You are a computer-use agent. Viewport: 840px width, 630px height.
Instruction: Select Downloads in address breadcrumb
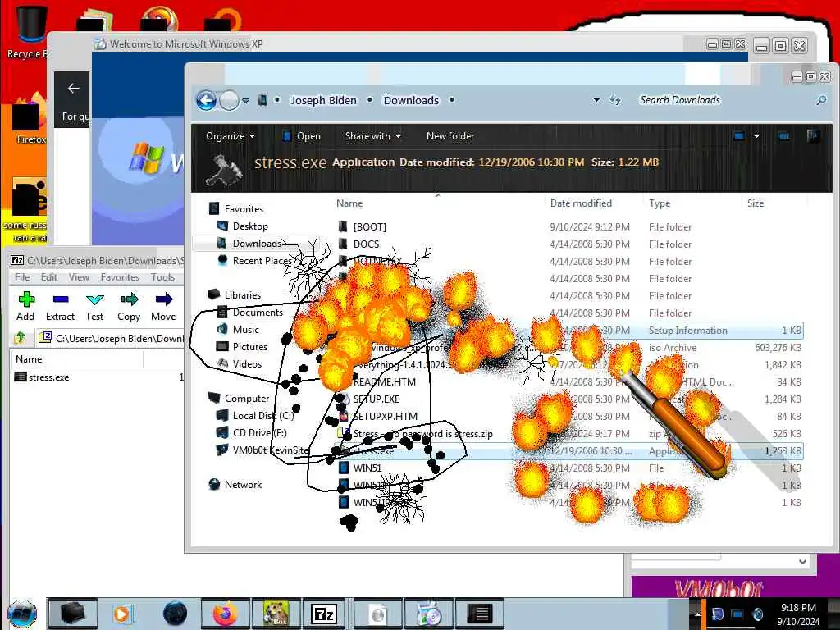click(x=411, y=100)
